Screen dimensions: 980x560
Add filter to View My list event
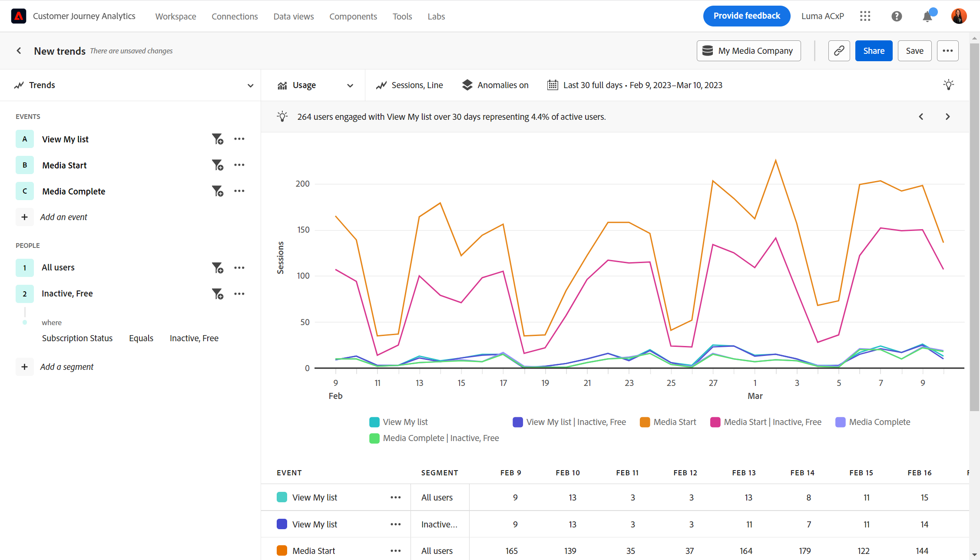(x=217, y=139)
